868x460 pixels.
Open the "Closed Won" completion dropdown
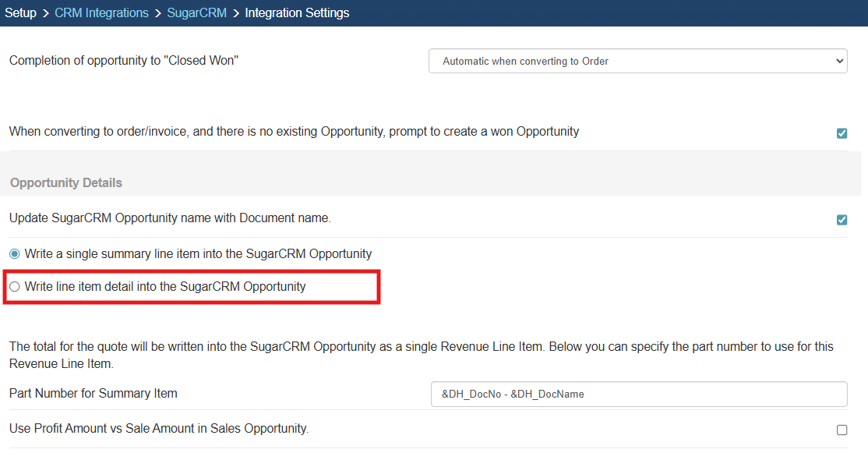point(637,61)
